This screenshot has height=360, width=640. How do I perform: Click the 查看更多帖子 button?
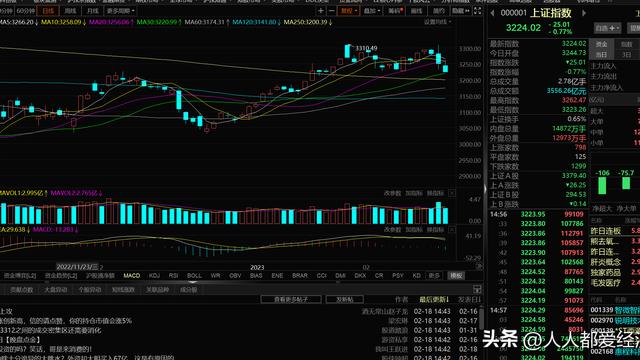[291, 300]
